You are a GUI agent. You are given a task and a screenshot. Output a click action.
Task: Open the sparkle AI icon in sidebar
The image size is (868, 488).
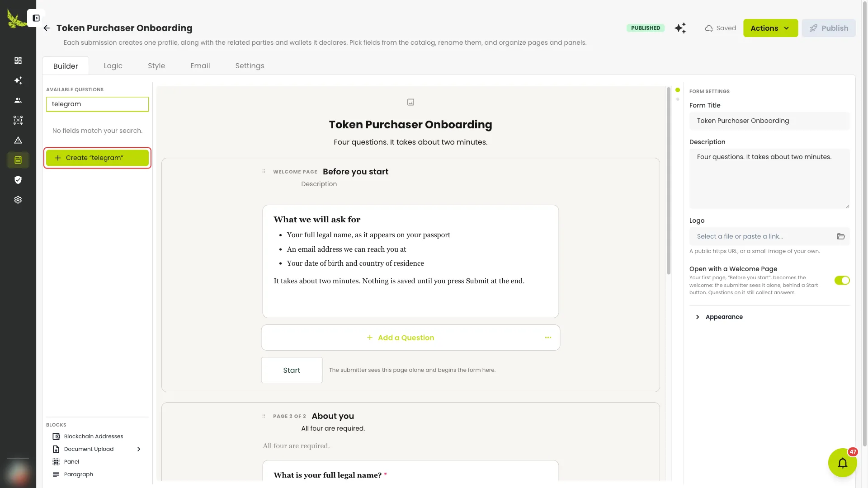click(18, 80)
